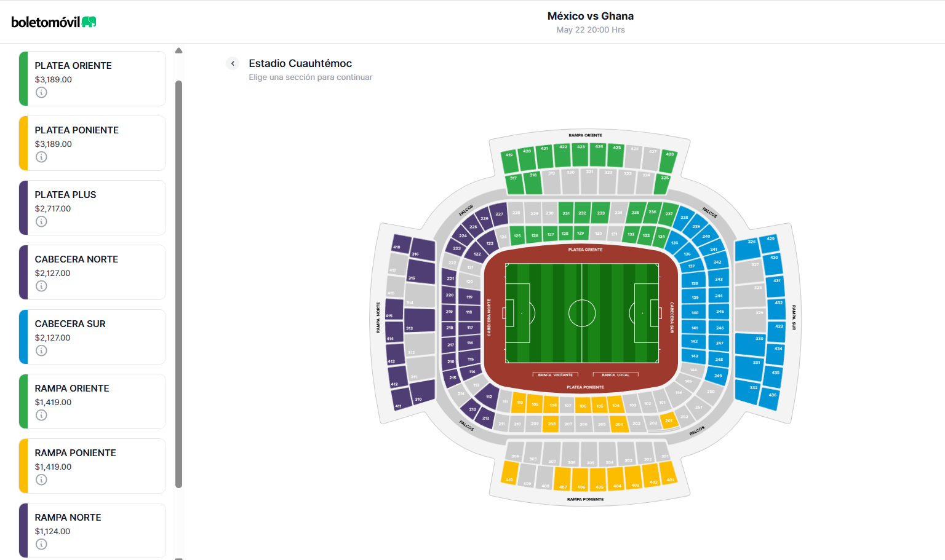Go back using the chevron beside Estadio Cuauhtémoc
Viewport: 945px width, 560px height.
point(233,63)
